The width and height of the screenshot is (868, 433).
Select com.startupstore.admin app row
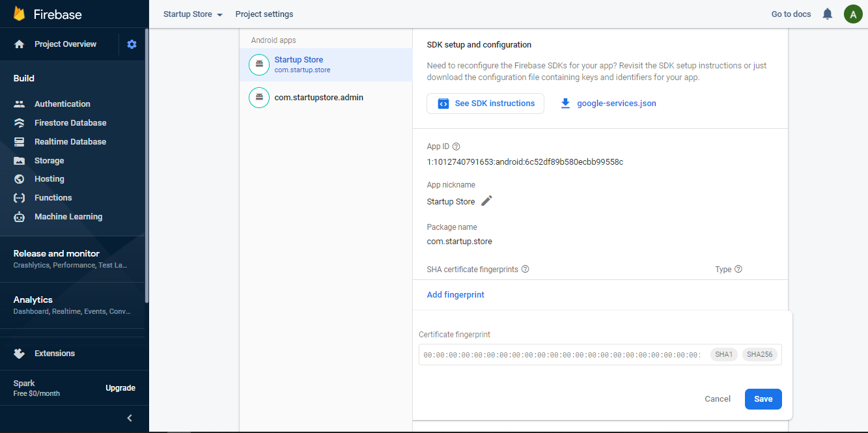(326, 98)
